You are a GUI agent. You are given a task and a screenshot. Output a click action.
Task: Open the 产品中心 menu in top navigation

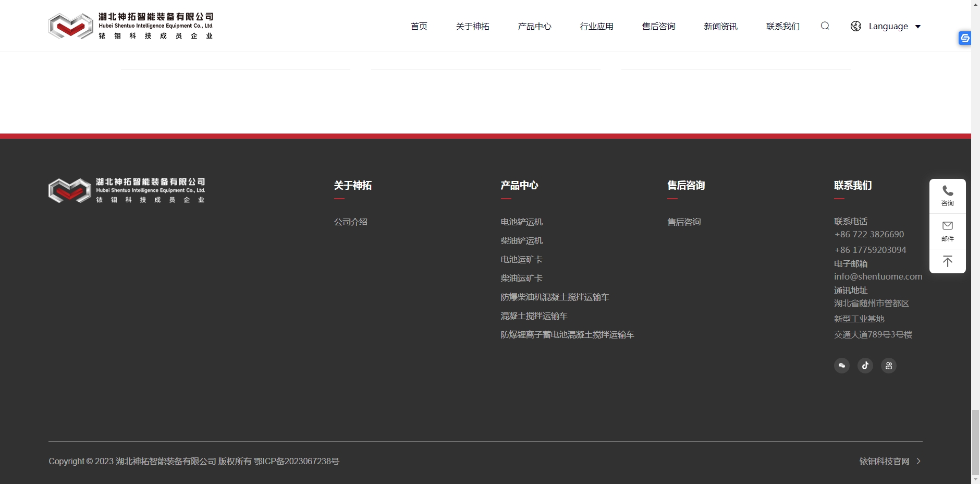(x=534, y=26)
